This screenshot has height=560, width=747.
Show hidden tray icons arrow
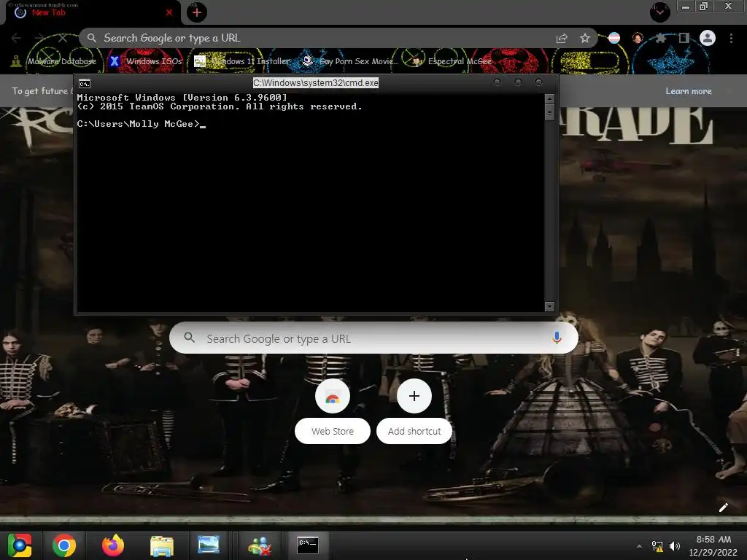point(639,546)
